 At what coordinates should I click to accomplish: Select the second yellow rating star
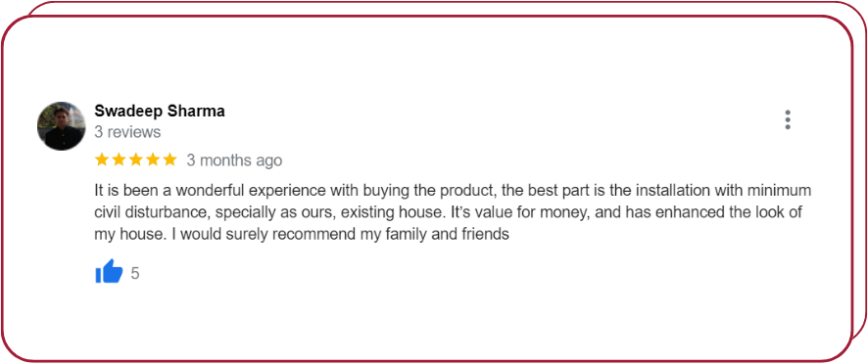[119, 159]
